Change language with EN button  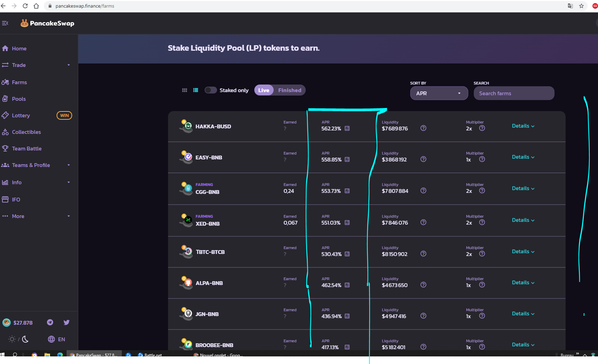point(57,339)
